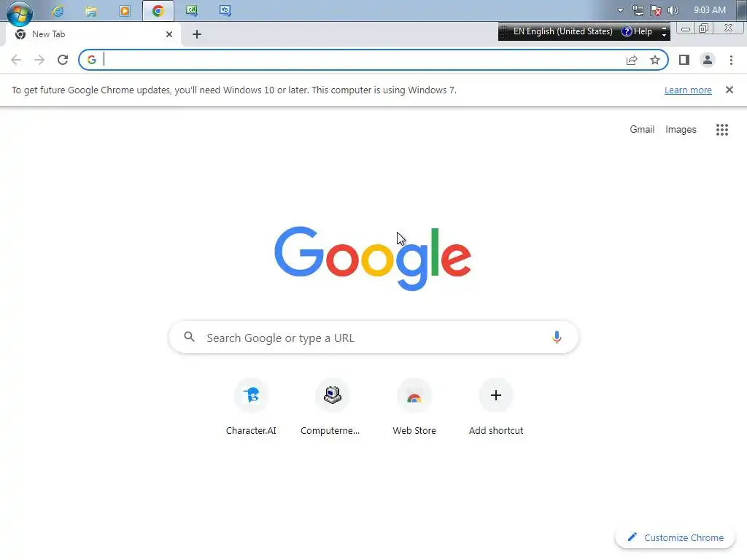Start voice search with the microphone
This screenshot has height=560, width=747.
(x=557, y=337)
